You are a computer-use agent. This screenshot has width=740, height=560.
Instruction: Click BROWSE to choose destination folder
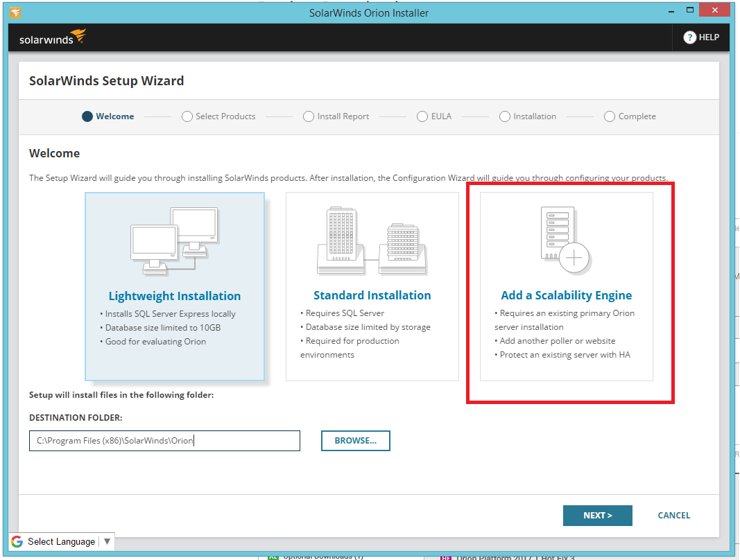click(x=355, y=441)
